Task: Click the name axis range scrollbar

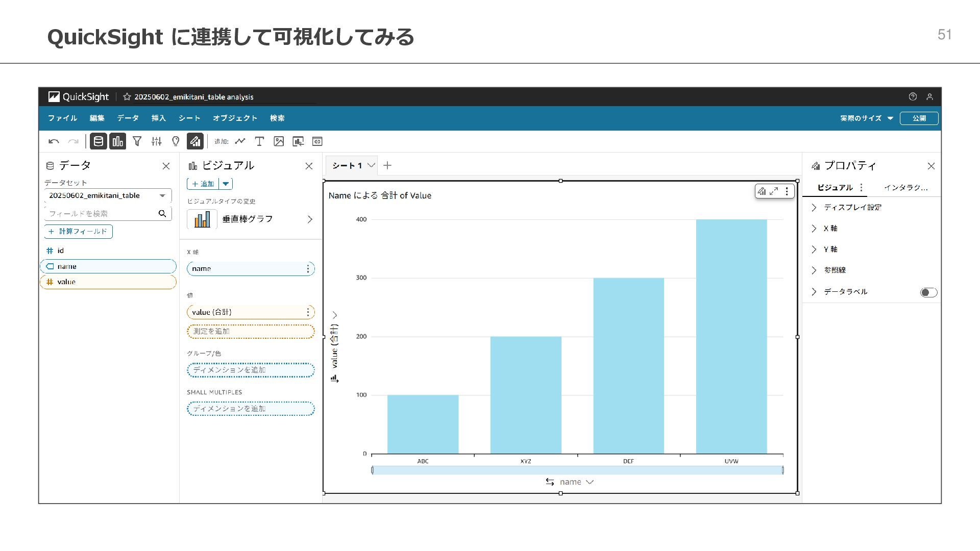Action: [x=577, y=470]
